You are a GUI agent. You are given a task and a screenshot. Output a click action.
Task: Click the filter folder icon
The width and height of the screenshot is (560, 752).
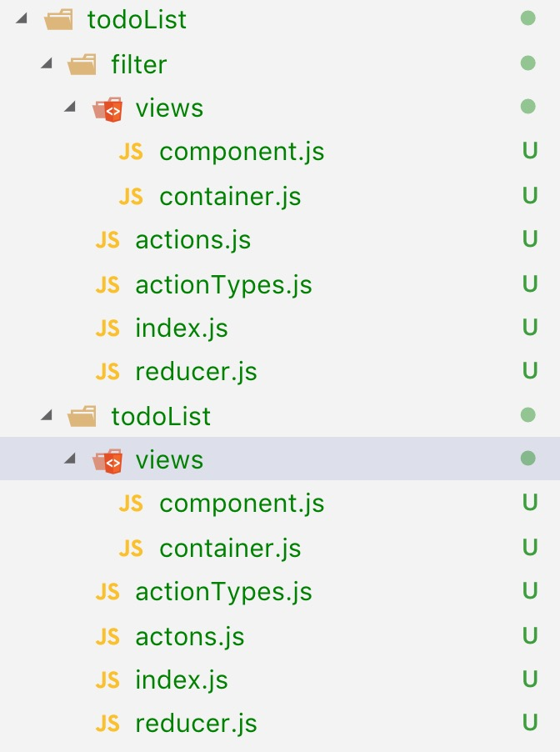pyautogui.click(x=82, y=63)
